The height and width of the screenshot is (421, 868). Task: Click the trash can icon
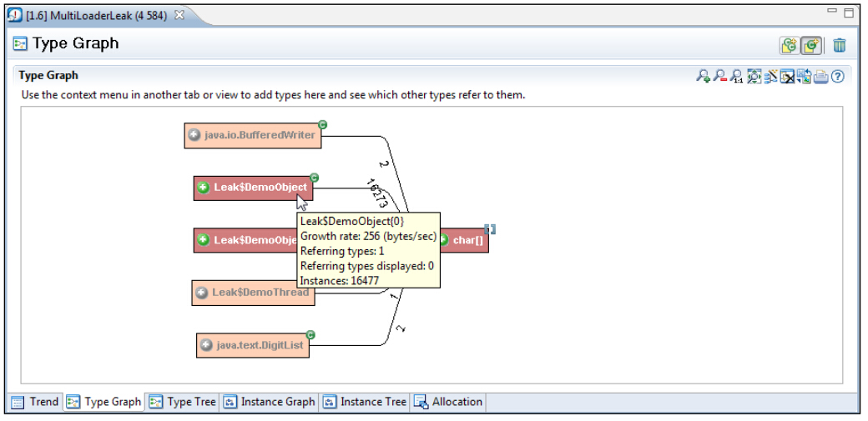click(x=840, y=45)
